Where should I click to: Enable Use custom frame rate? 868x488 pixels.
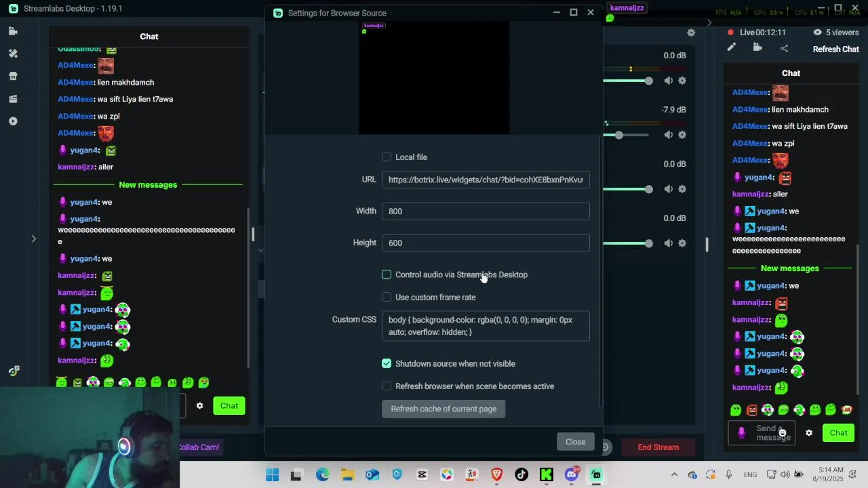[387, 298]
